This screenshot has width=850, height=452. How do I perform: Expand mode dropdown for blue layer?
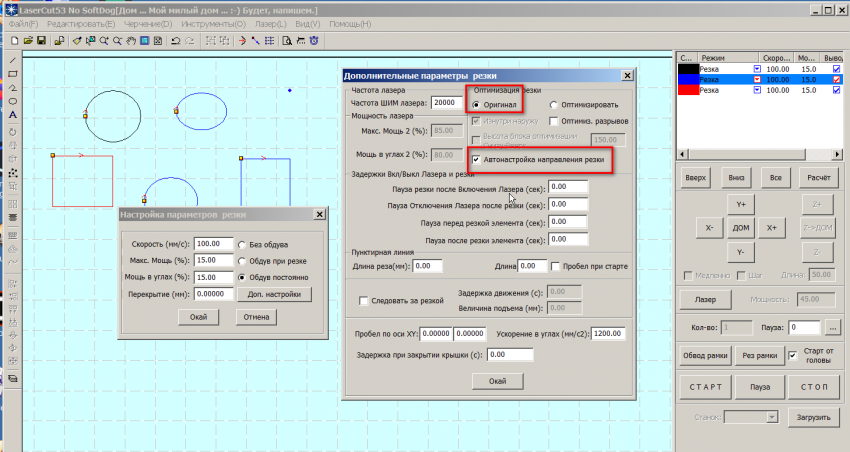(x=757, y=79)
